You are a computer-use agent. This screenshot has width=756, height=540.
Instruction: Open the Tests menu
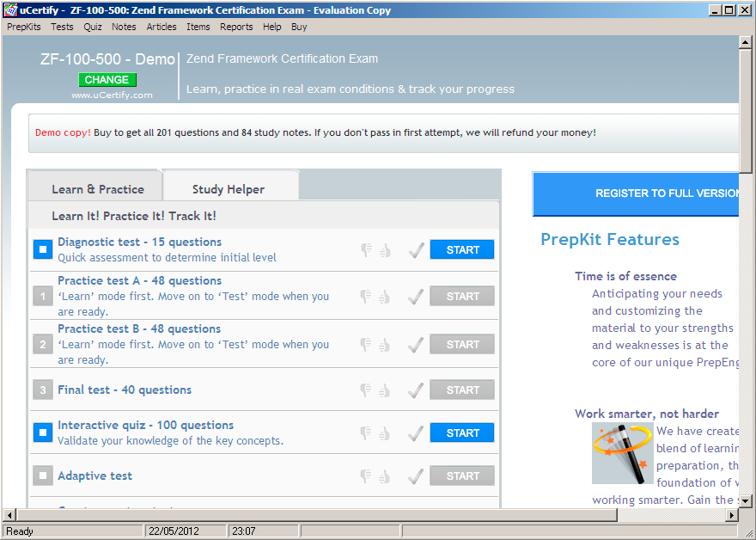62,27
